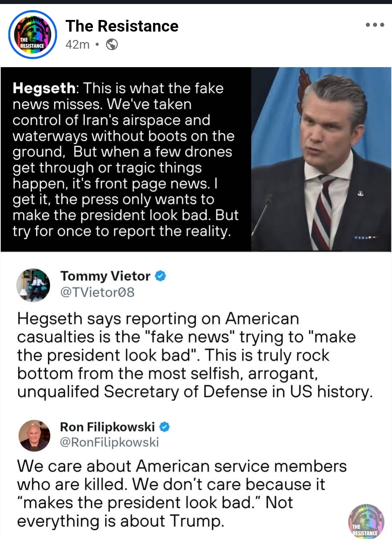
Task: Click Tommy Vietor's tweet about American casualties
Action: (195, 355)
